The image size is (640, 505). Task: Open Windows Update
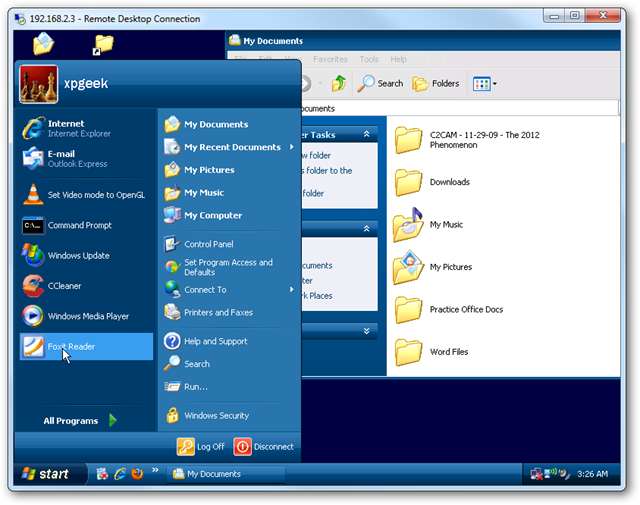pyautogui.click(x=78, y=256)
